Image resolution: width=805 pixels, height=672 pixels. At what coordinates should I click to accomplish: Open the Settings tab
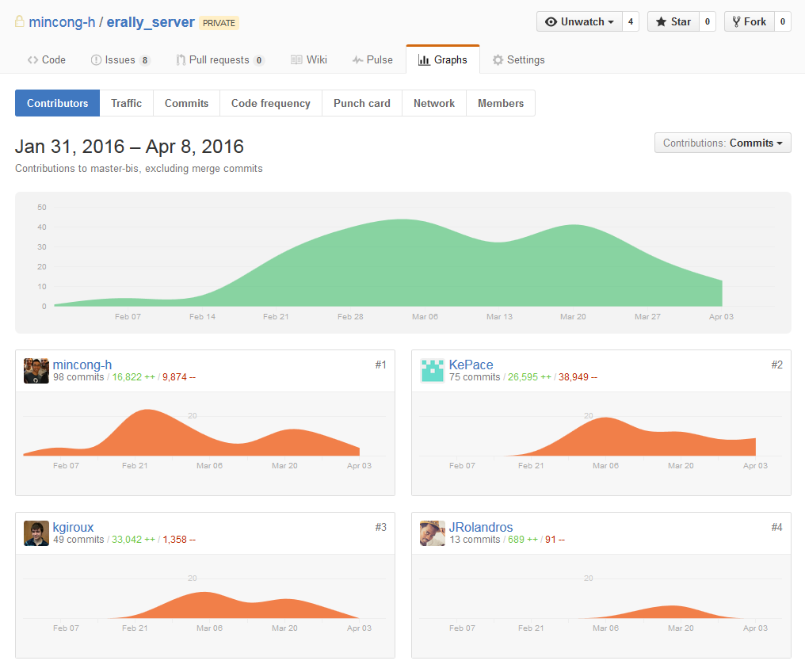click(x=518, y=60)
